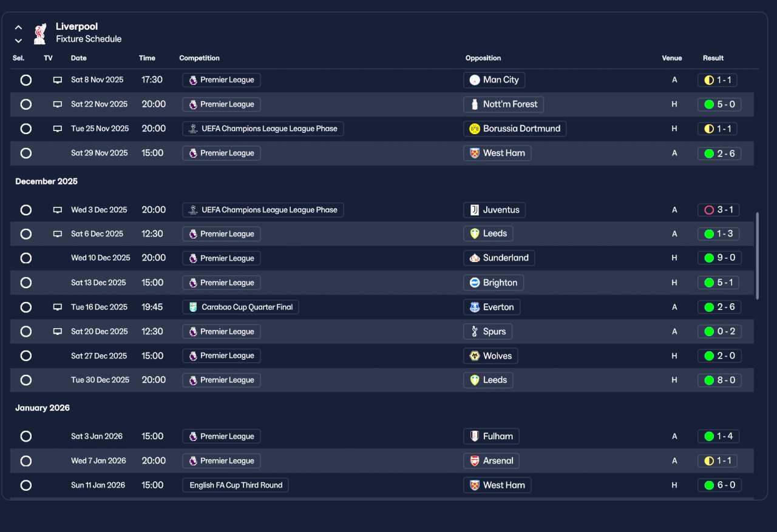
Task: Click the TV icon on the Nott'm Forest row
Action: (x=58, y=104)
